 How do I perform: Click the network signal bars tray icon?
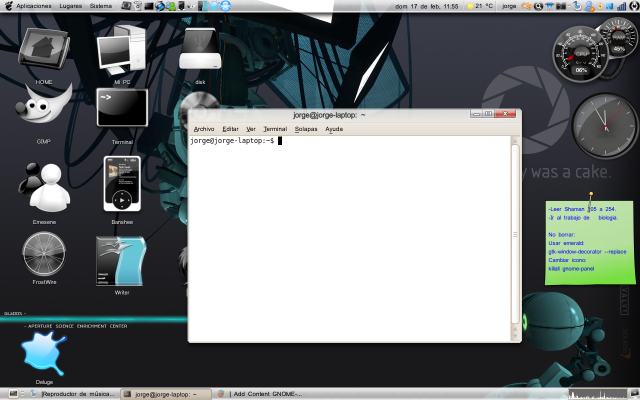click(x=622, y=6)
